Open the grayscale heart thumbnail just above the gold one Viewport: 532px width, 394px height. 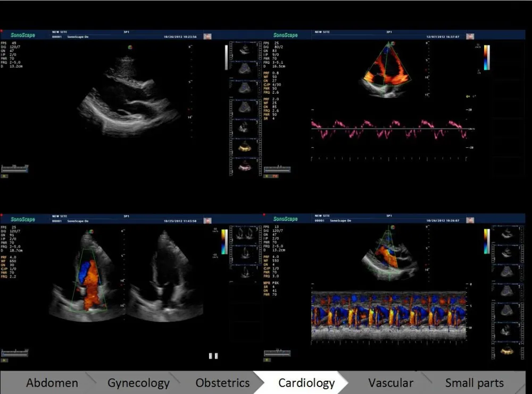click(x=245, y=128)
